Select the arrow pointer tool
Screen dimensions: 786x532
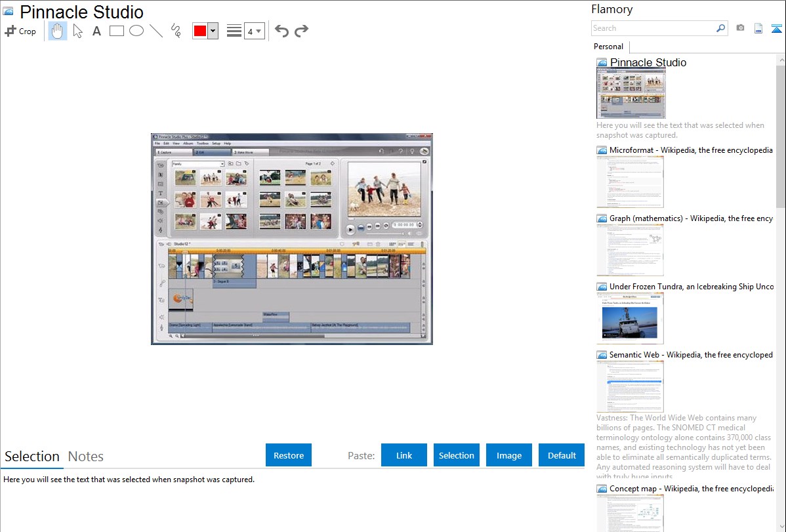click(x=77, y=31)
